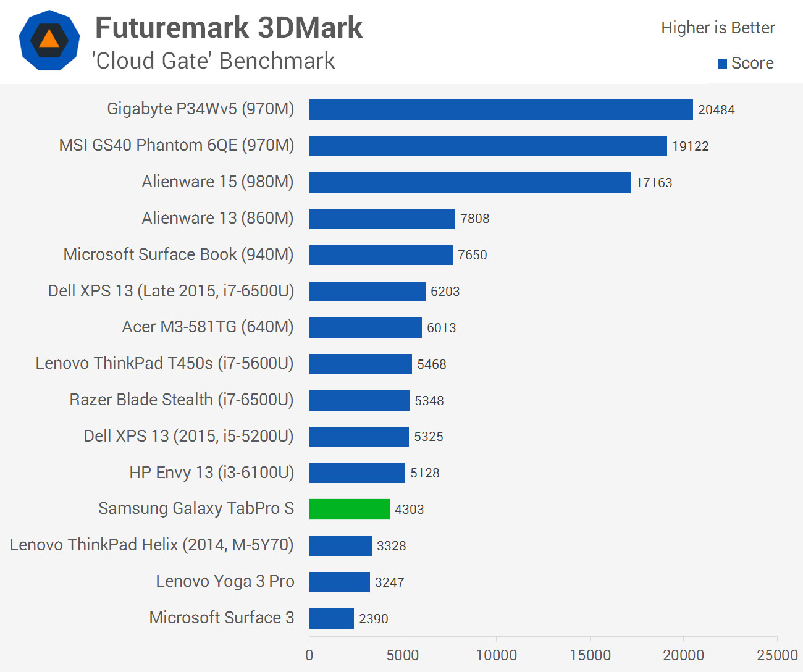Click the 'HP Envy 13 (i3-6100U)' label
Screen dimensions: 803x672
coord(212,472)
